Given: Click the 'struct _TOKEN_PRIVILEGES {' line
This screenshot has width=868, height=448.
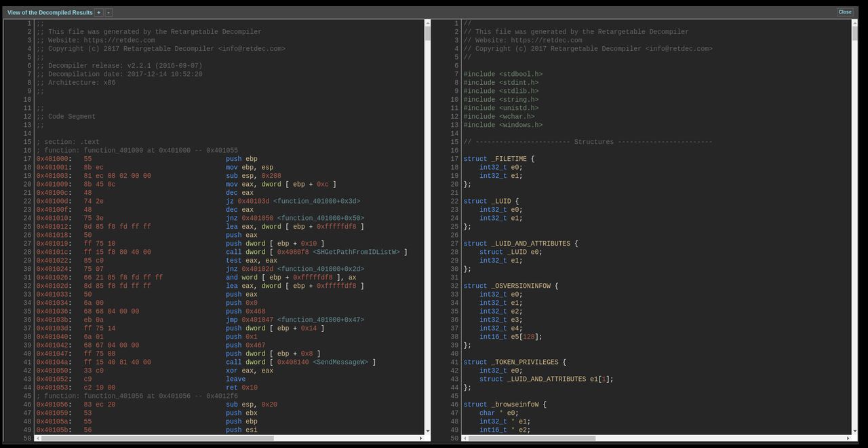Looking at the screenshot, I should tap(515, 362).
